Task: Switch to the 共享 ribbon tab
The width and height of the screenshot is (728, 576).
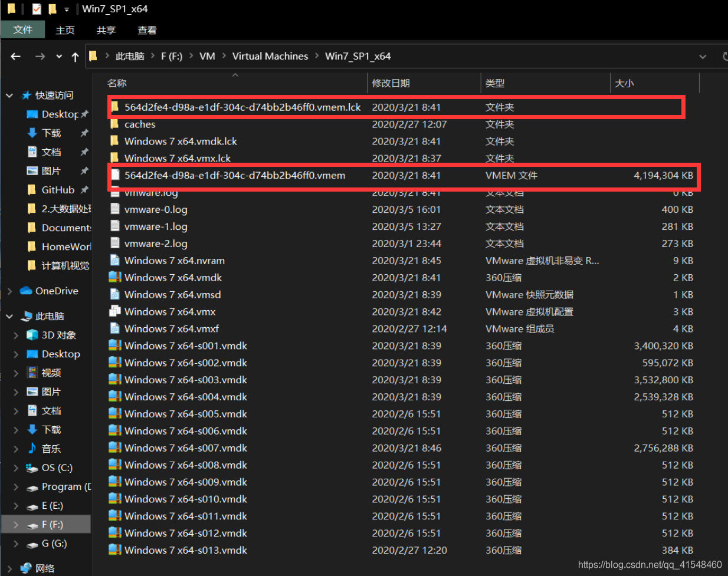Action: (x=106, y=30)
